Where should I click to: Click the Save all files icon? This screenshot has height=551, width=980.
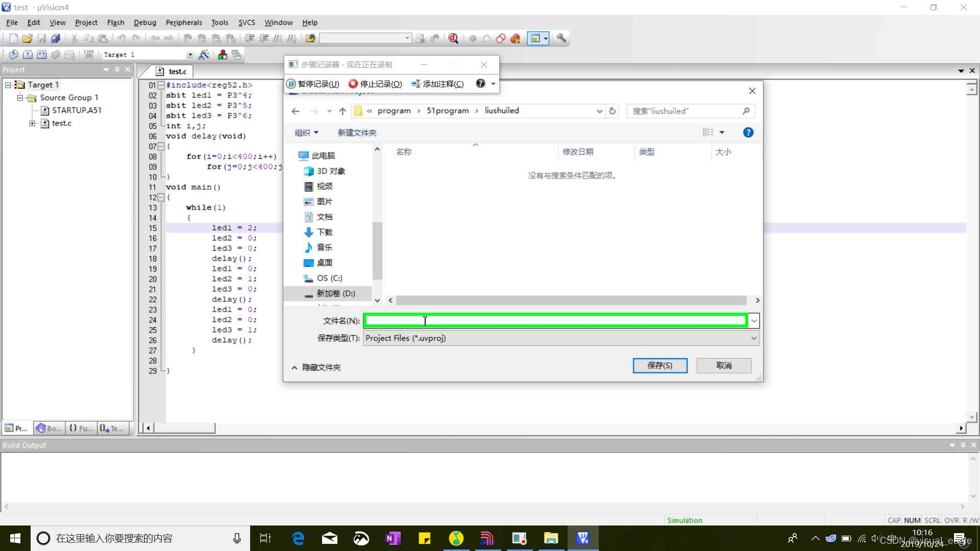[56, 38]
